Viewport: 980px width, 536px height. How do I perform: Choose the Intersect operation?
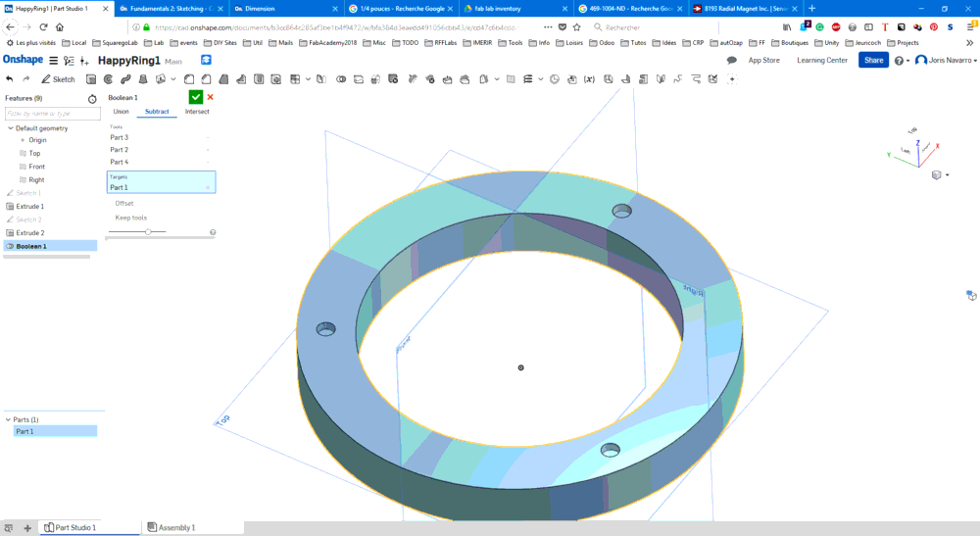click(x=197, y=111)
